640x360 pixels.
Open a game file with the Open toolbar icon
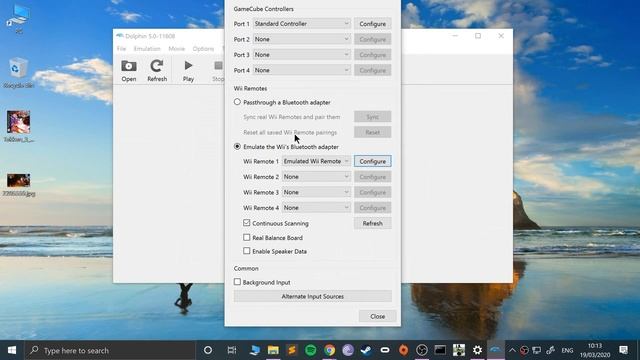pyautogui.click(x=129, y=70)
